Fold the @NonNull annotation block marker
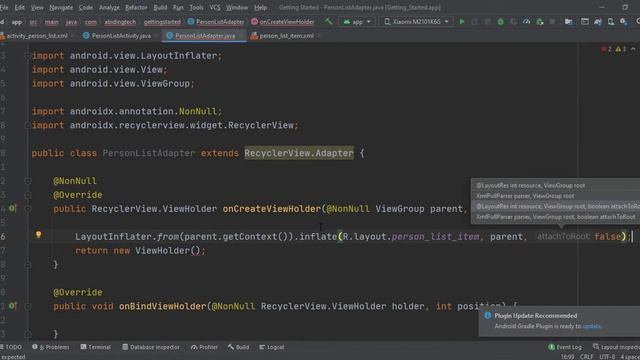Image resolution: width=640 pixels, height=360 pixels. [28, 181]
